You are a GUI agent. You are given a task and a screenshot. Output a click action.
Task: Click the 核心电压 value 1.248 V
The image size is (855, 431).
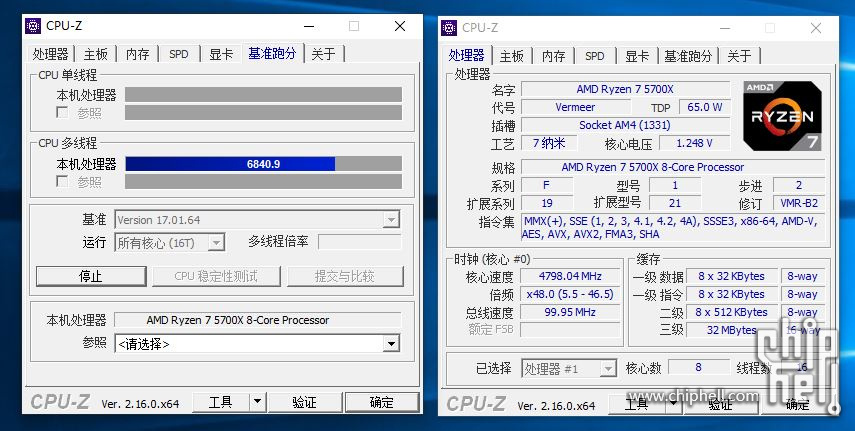695,143
